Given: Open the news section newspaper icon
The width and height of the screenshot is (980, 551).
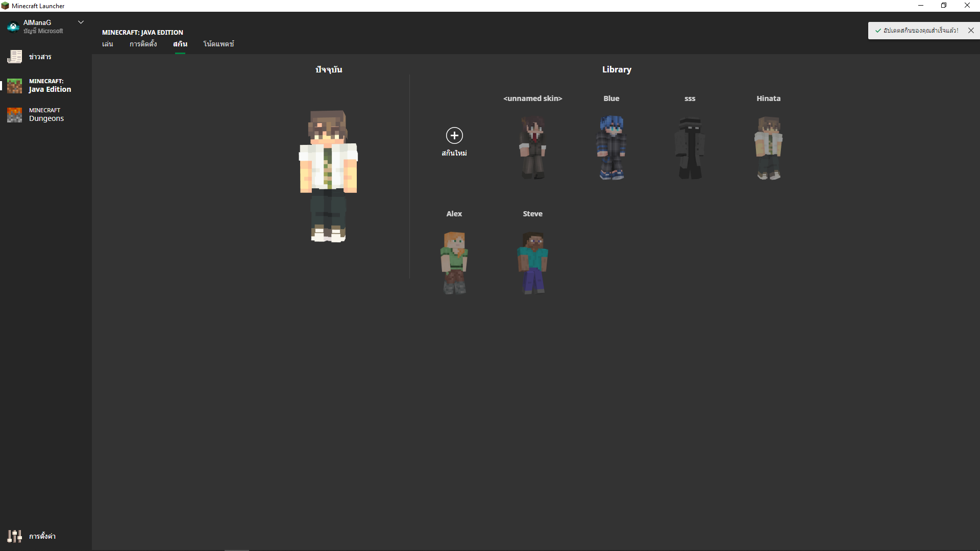Looking at the screenshot, I should coord(14,57).
